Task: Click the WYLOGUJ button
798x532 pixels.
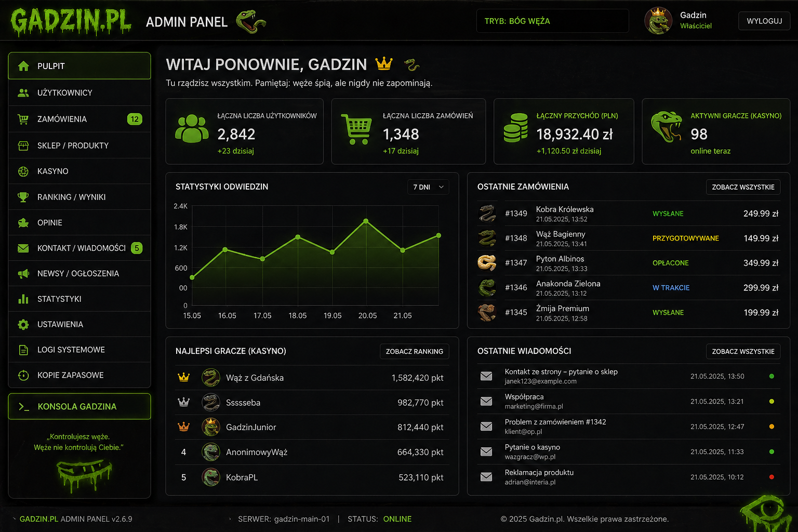Action: tap(764, 21)
